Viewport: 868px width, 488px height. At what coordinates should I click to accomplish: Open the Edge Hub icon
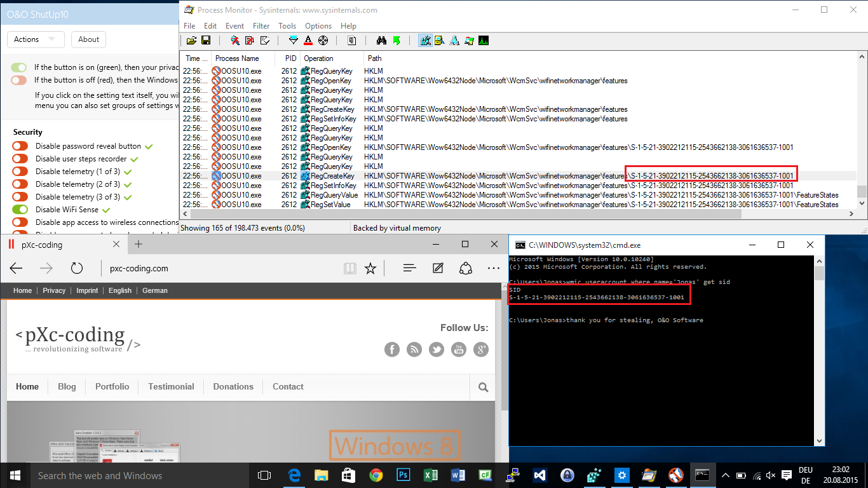410,268
